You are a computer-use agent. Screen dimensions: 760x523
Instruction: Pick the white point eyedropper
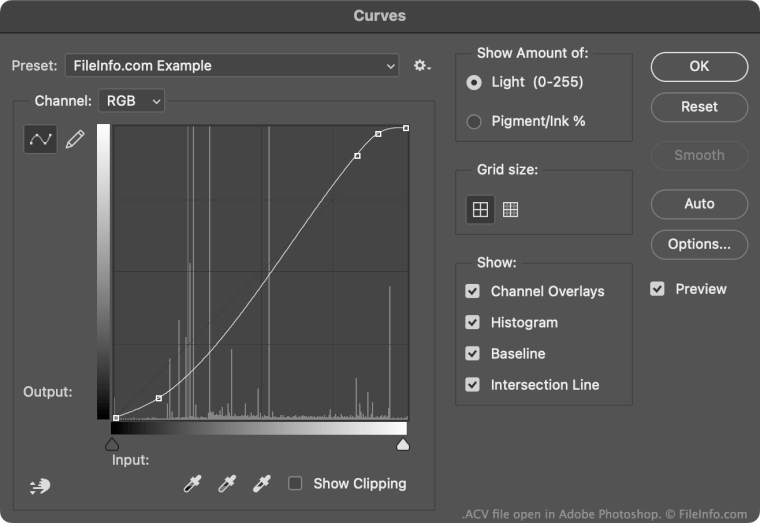(262, 484)
